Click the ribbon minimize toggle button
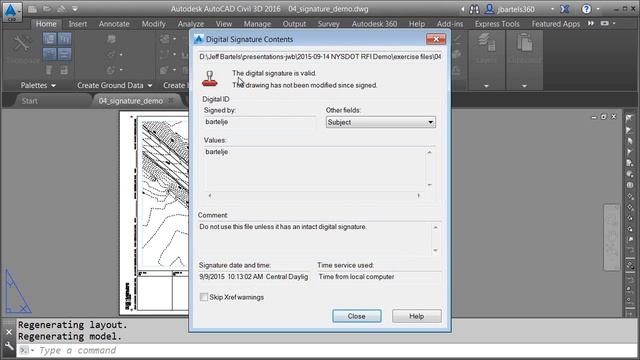Screen dimensions: 640x360 point(604,24)
